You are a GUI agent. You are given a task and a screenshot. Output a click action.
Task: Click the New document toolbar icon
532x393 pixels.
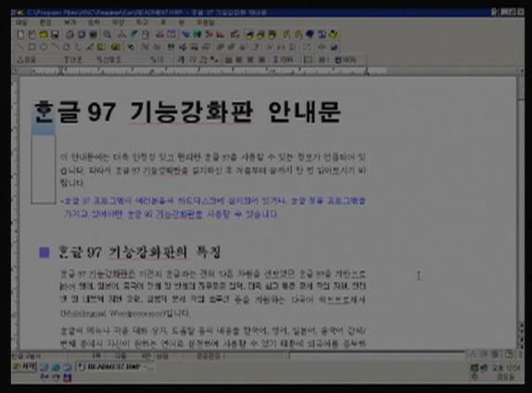(20, 34)
